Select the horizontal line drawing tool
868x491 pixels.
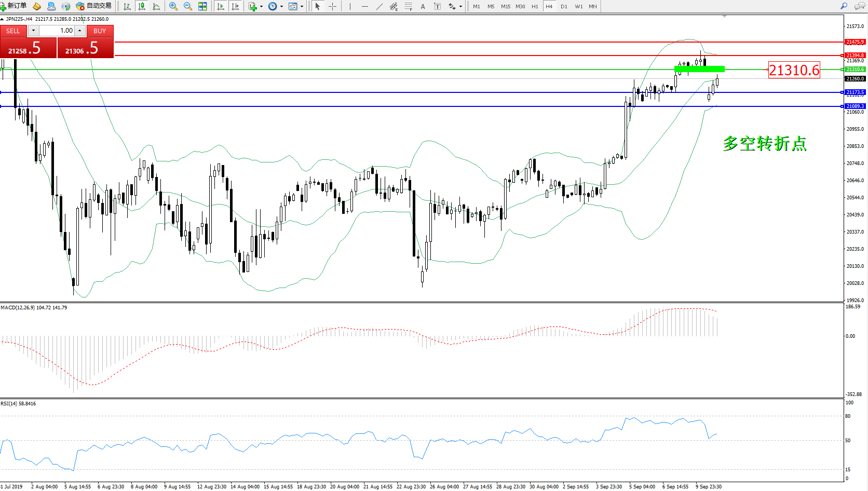pos(365,6)
